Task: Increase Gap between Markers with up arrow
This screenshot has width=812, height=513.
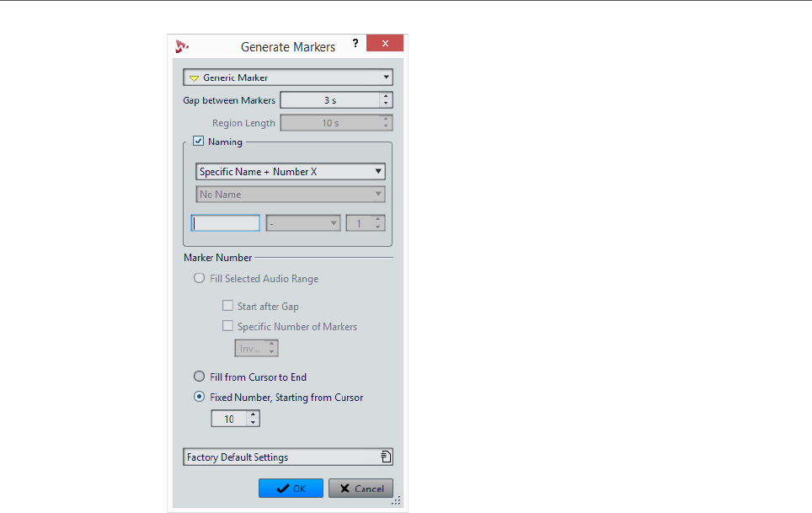Action: click(x=386, y=96)
